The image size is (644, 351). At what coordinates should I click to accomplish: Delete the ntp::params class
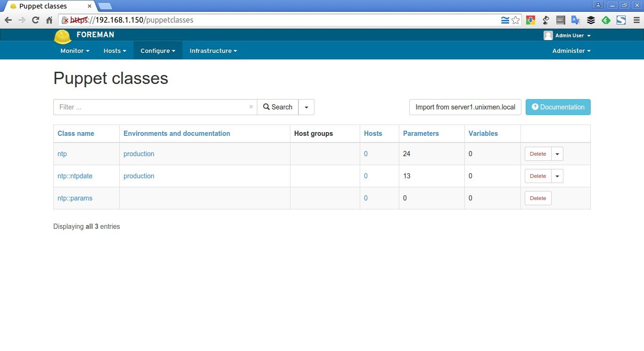click(538, 198)
